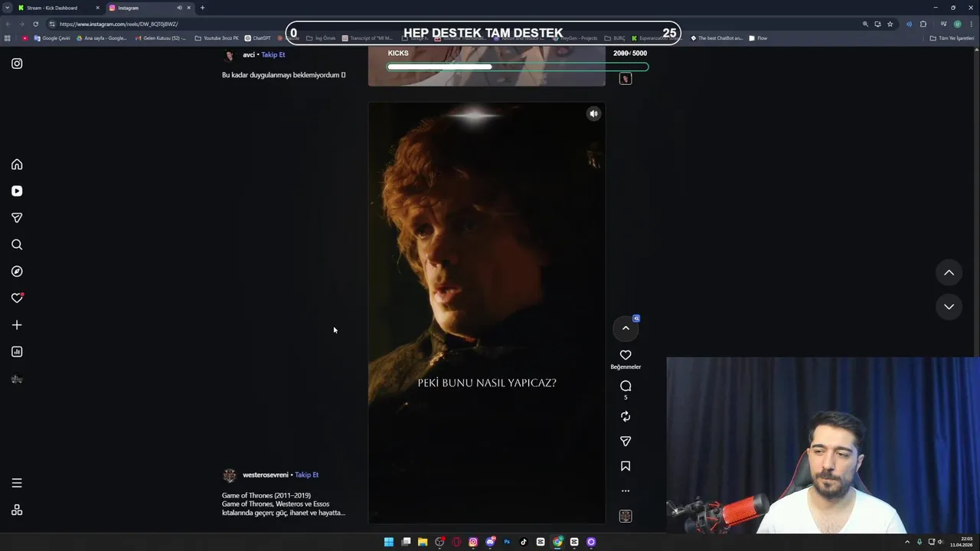Click the Windows Start button
Screen dimensions: 980x551
(x=389, y=542)
